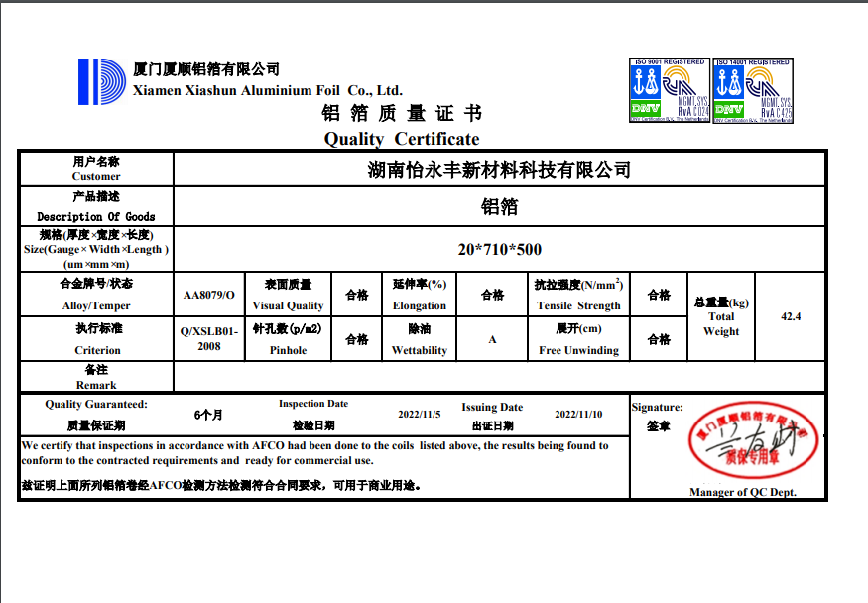Click the Customer label cell
This screenshot has height=603, width=868.
(x=96, y=169)
